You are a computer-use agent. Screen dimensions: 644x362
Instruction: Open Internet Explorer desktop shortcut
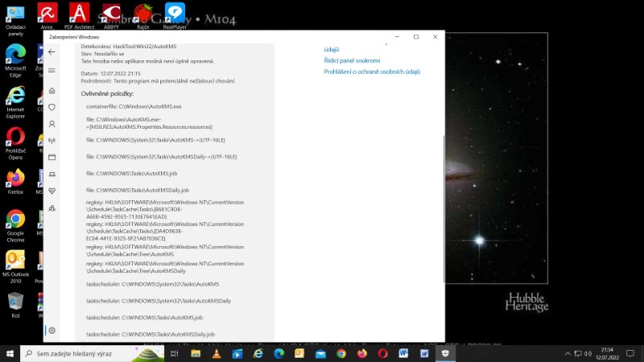click(x=15, y=102)
